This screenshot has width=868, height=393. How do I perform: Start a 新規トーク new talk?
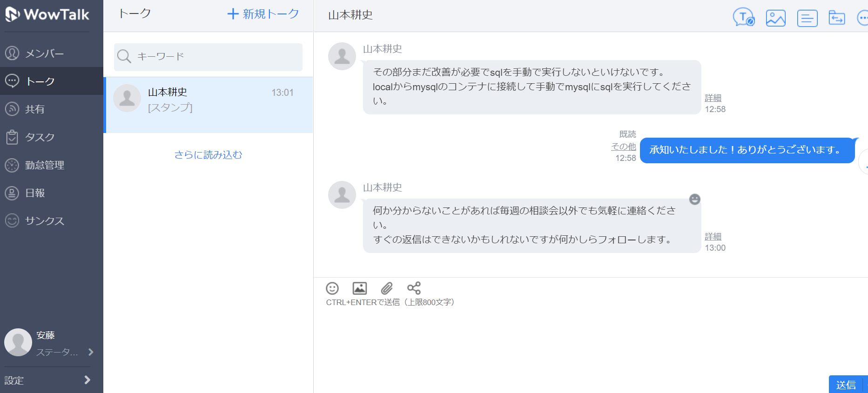tap(263, 14)
